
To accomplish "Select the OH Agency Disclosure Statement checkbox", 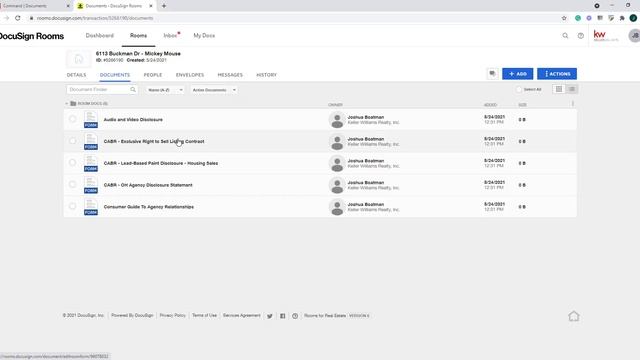I will coord(72,184).
